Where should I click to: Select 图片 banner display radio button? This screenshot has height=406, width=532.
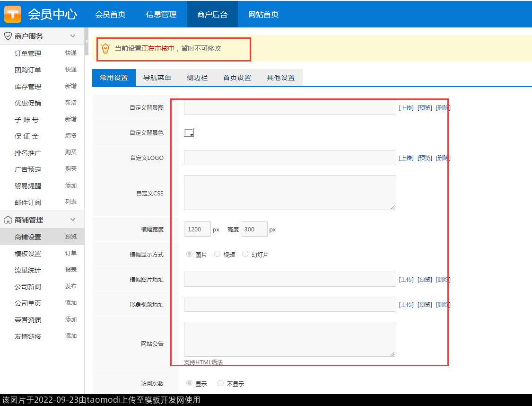(x=190, y=254)
